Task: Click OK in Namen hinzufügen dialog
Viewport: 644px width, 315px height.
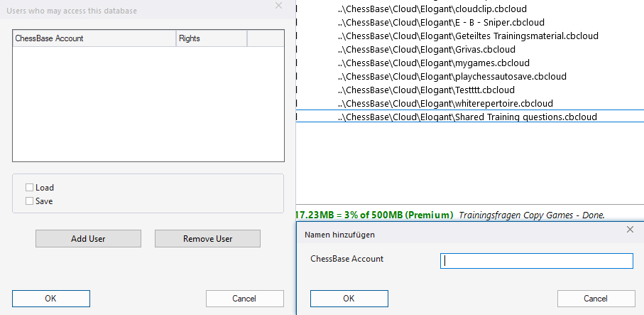Action: [x=349, y=299]
